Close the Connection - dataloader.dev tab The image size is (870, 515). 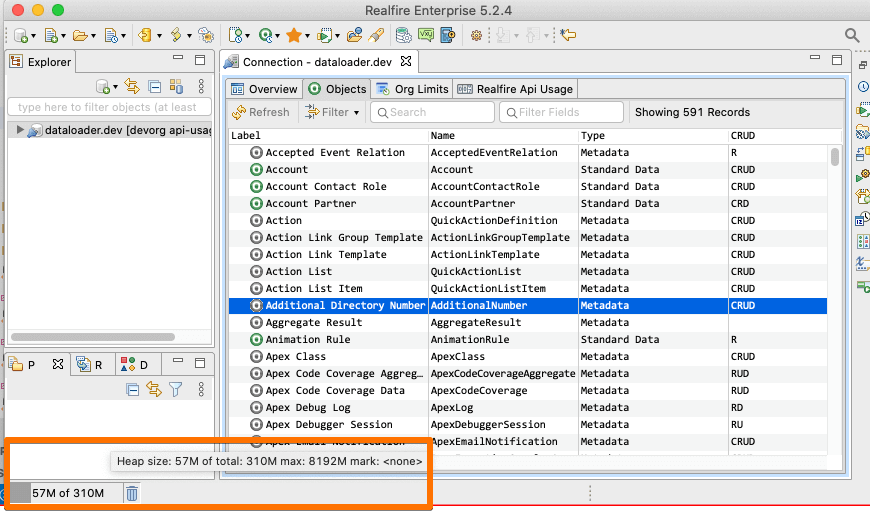click(407, 61)
